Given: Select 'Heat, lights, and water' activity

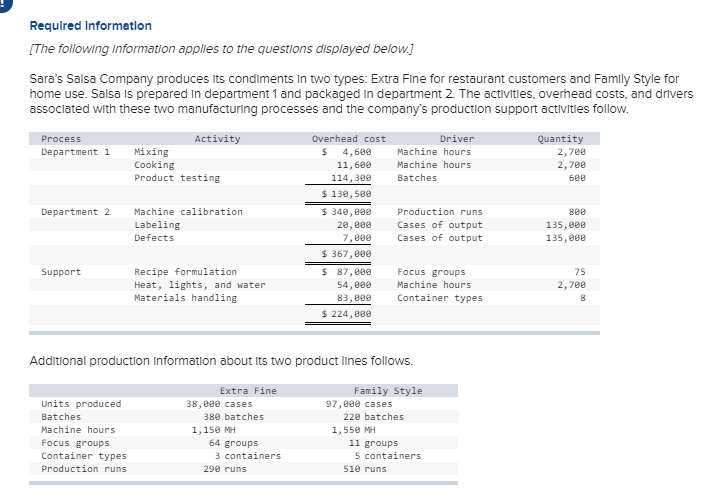Looking at the screenshot, I should pyautogui.click(x=200, y=285).
